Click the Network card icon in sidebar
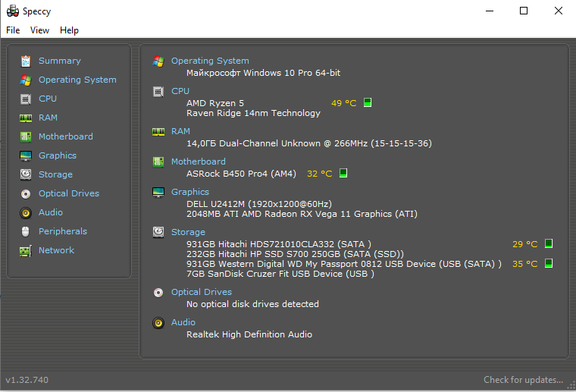This screenshot has height=392, width=576. click(26, 251)
